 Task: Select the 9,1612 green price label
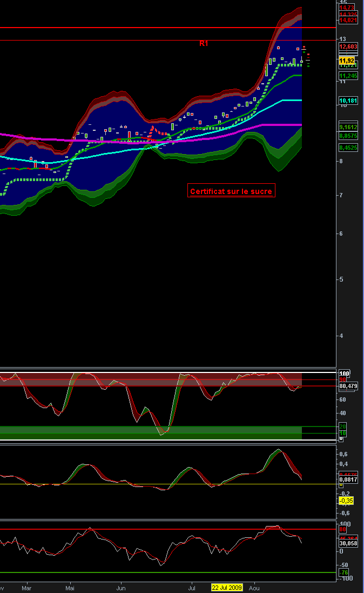(x=348, y=127)
